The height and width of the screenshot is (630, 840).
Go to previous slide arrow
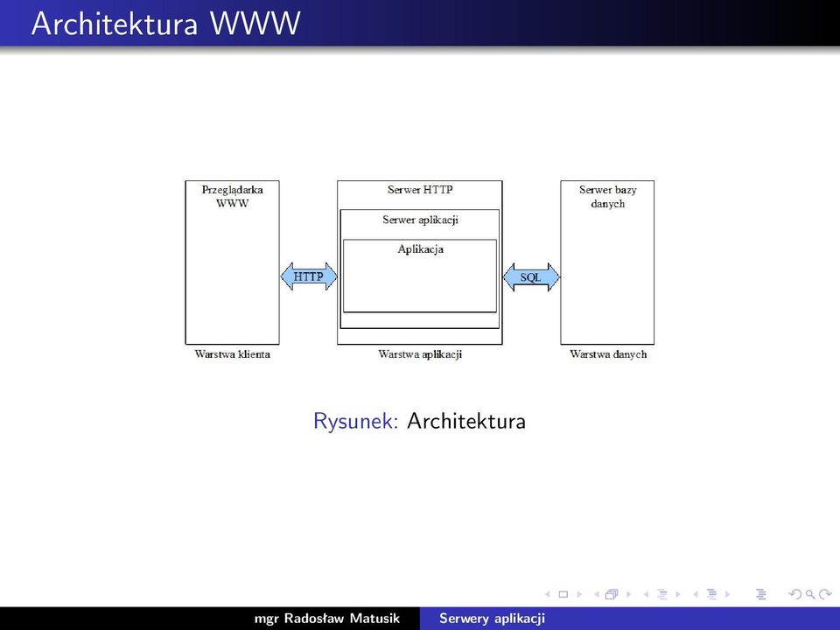(x=548, y=594)
